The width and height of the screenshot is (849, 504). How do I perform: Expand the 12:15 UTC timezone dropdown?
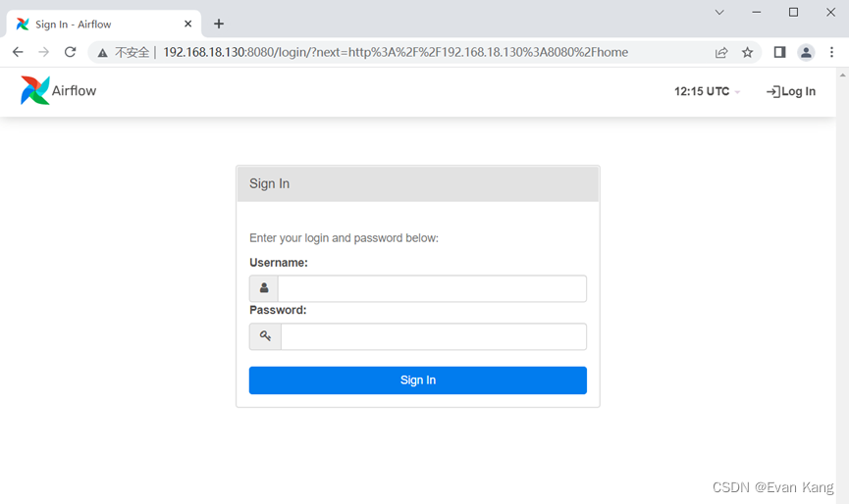[707, 91]
